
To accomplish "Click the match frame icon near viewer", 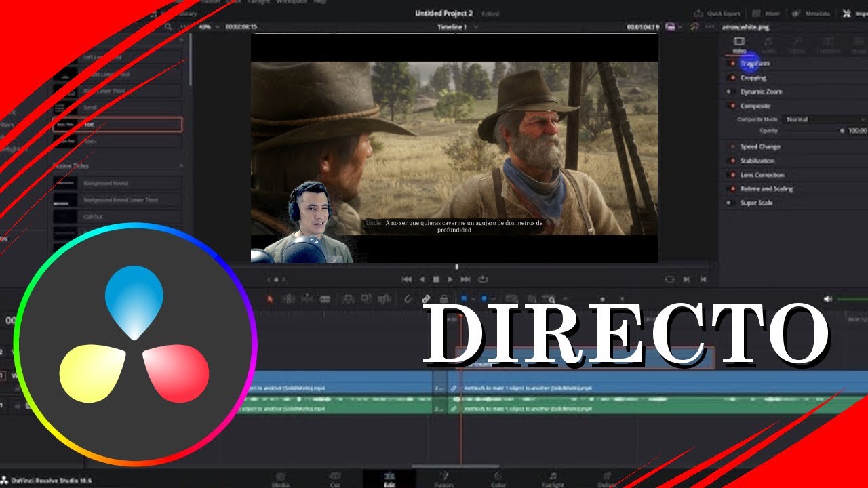I will [x=670, y=279].
